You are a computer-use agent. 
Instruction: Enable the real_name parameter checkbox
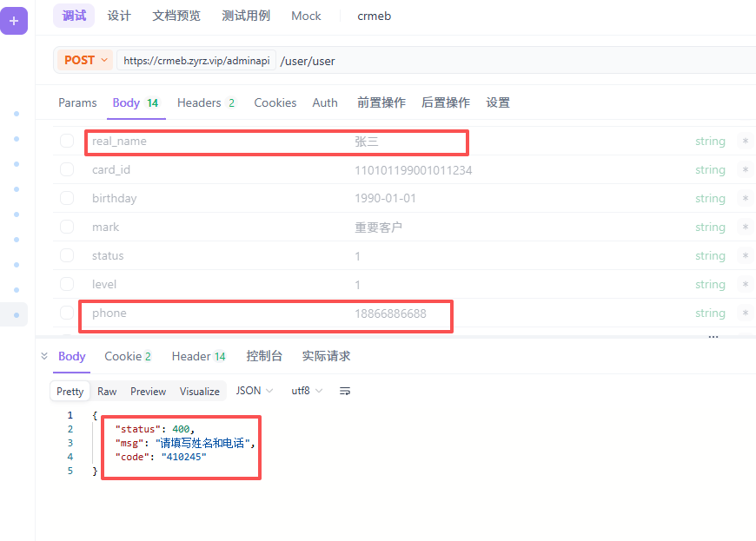(x=67, y=142)
